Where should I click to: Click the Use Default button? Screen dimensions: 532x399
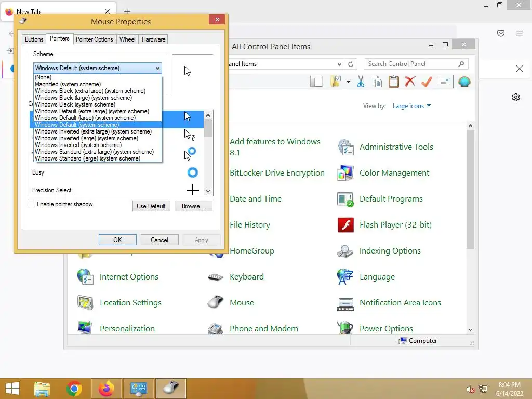click(151, 206)
